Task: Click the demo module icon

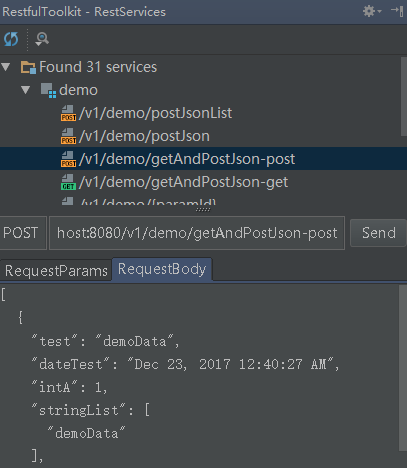Action: (48, 90)
